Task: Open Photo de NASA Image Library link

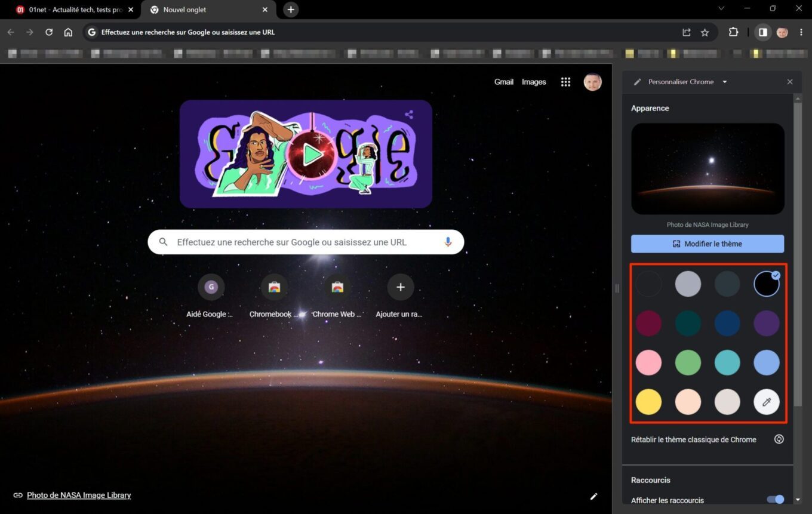Action: [x=79, y=495]
